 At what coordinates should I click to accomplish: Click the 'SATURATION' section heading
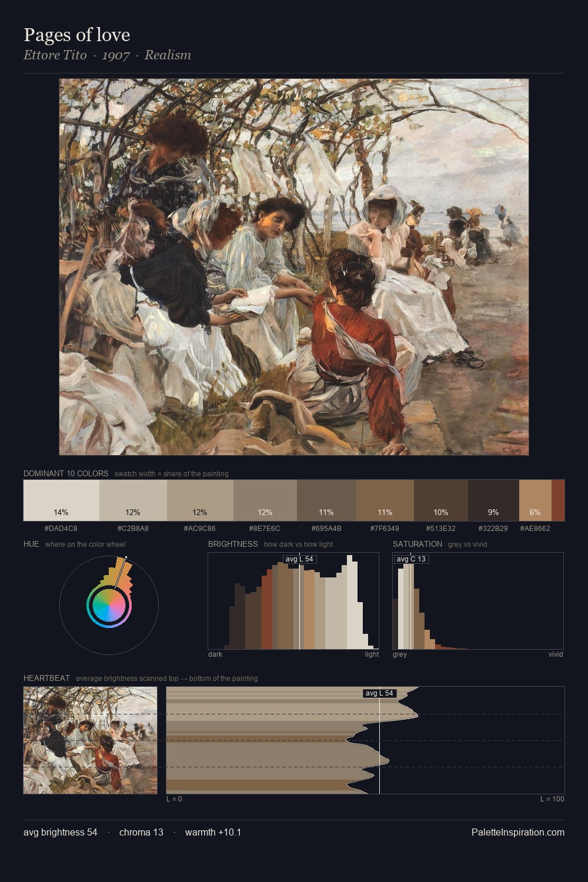417,544
